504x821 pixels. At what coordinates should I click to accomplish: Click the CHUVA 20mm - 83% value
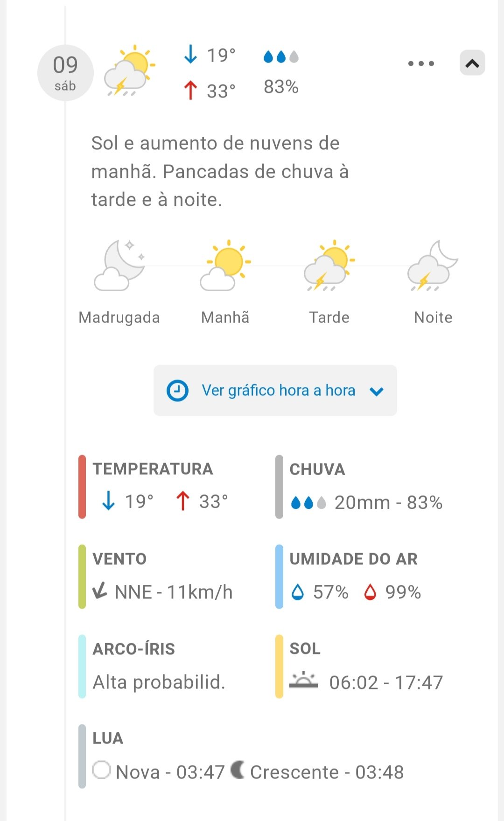click(388, 503)
